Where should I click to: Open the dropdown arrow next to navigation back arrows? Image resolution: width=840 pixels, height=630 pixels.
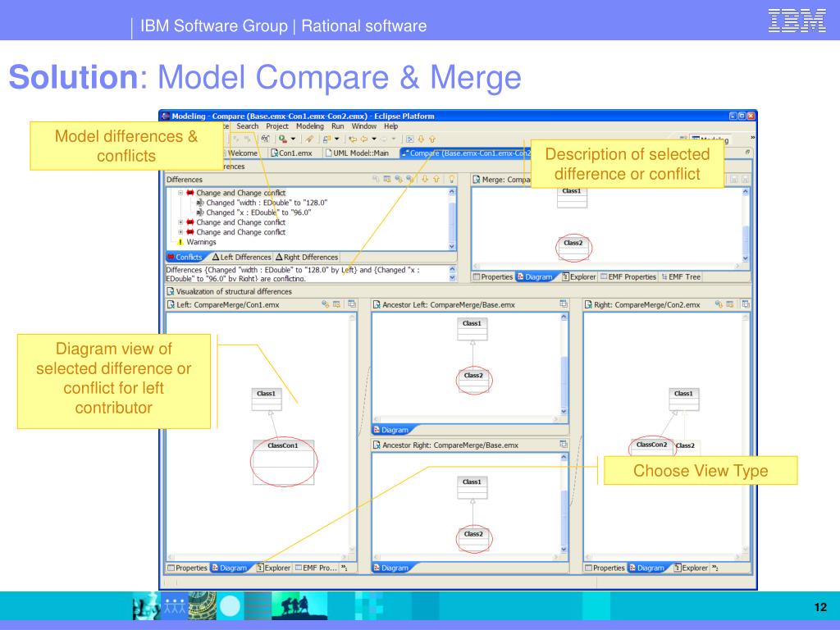[x=374, y=139]
